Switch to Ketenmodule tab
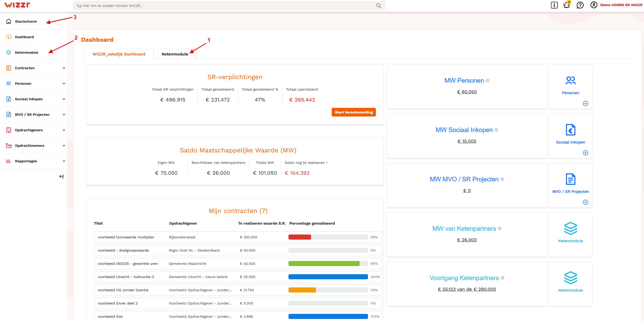The height and width of the screenshot is (321, 644). pos(175,54)
